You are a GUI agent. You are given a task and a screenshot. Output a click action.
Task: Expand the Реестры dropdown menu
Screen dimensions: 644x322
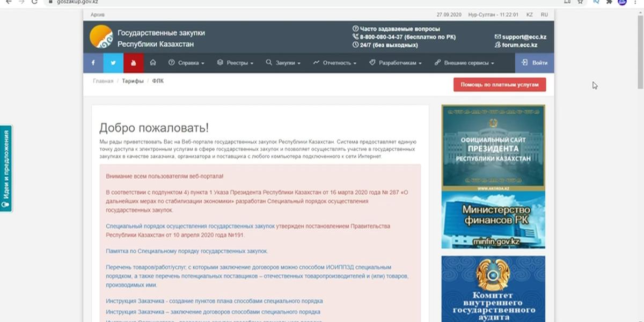coord(235,63)
